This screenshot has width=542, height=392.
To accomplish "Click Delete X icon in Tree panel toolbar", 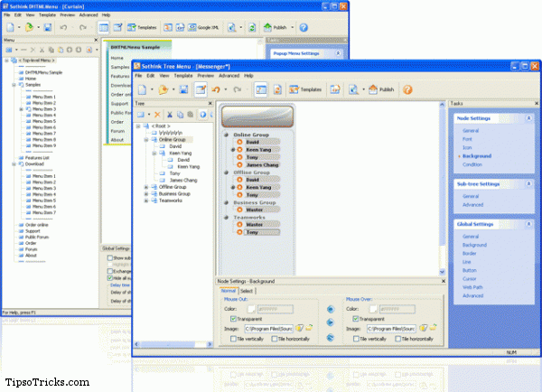I will click(x=157, y=115).
